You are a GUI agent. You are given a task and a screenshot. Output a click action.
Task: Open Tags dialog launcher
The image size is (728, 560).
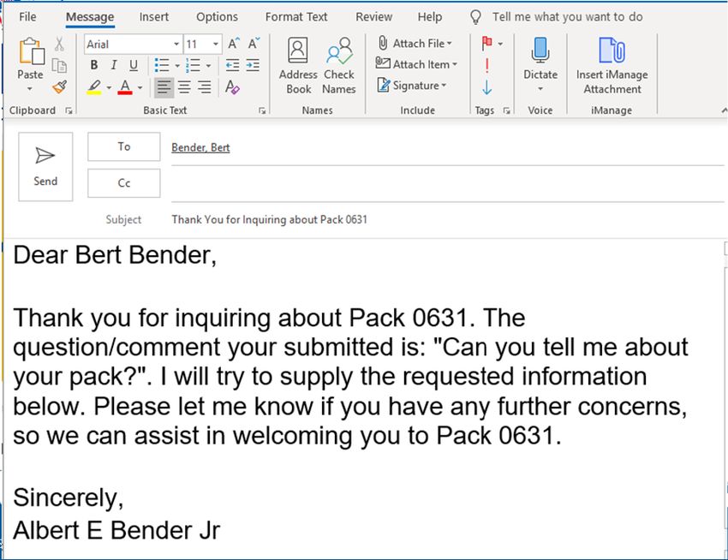coord(506,110)
